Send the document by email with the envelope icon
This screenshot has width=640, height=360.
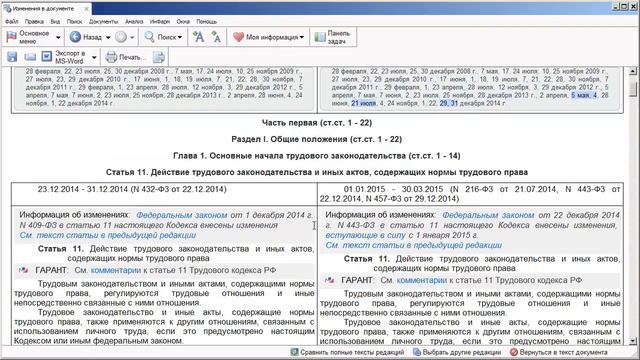tap(30, 57)
